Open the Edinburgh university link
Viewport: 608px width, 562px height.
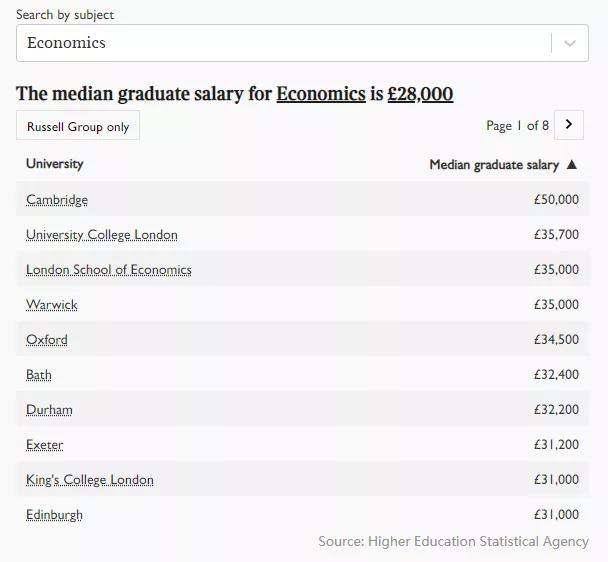click(55, 515)
